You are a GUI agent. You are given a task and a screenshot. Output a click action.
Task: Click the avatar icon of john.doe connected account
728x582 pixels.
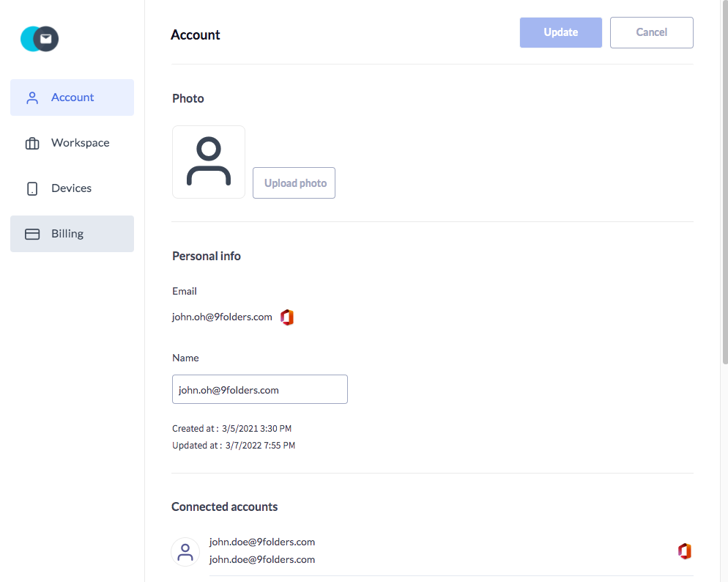185,552
